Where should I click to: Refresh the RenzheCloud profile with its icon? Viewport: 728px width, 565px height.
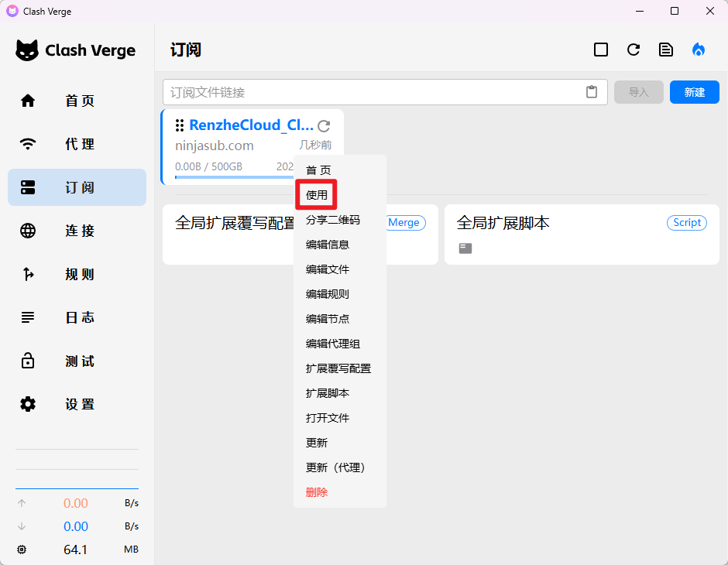[x=324, y=125]
